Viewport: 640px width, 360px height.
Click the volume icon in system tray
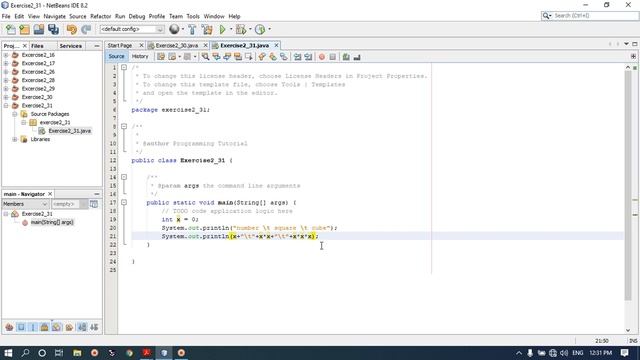click(x=564, y=353)
